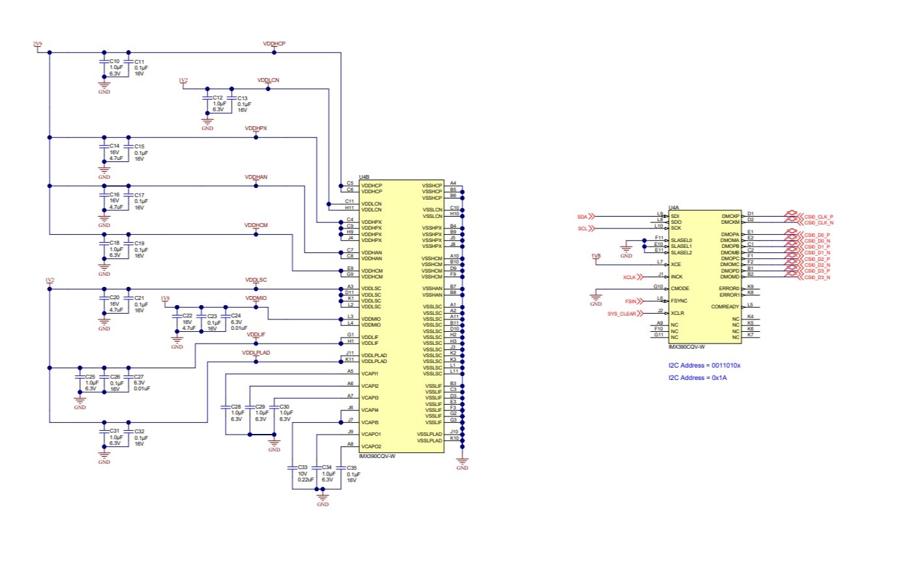Click the C35 capacitor designator

(351, 468)
